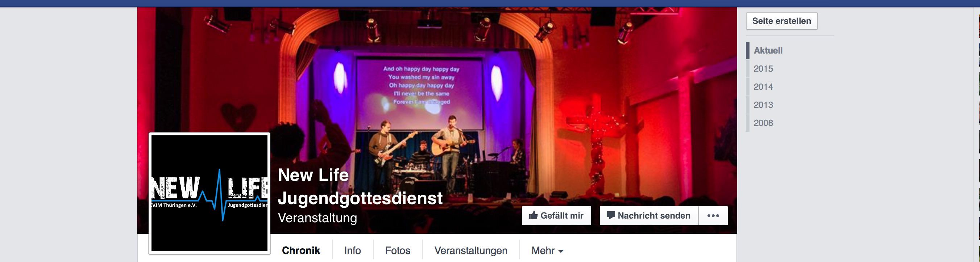This screenshot has width=980, height=262.
Task: Open the three-dots more options button
Action: pos(713,216)
